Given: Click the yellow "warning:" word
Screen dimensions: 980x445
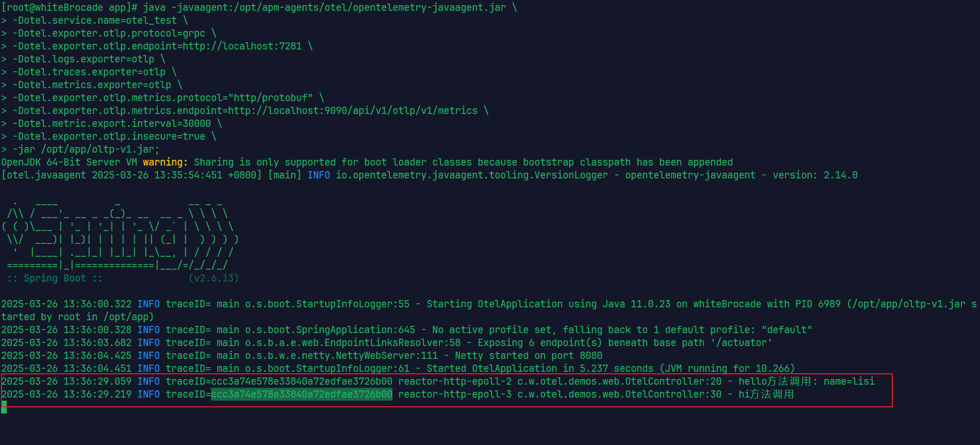Looking at the screenshot, I should [x=166, y=162].
